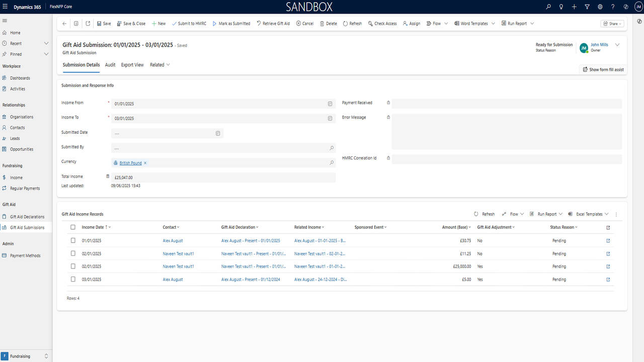Click the back arrow in command bar
This screenshot has width=644, height=362.
64,24
